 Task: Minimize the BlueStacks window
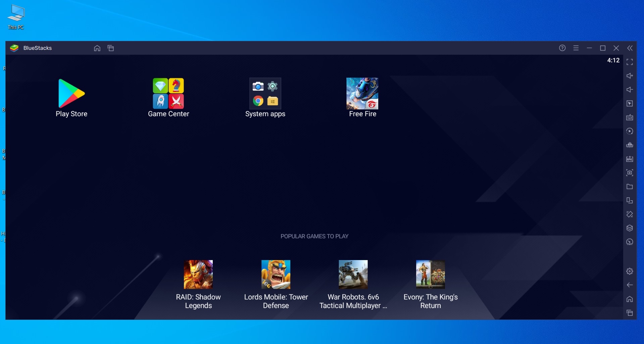click(x=589, y=48)
